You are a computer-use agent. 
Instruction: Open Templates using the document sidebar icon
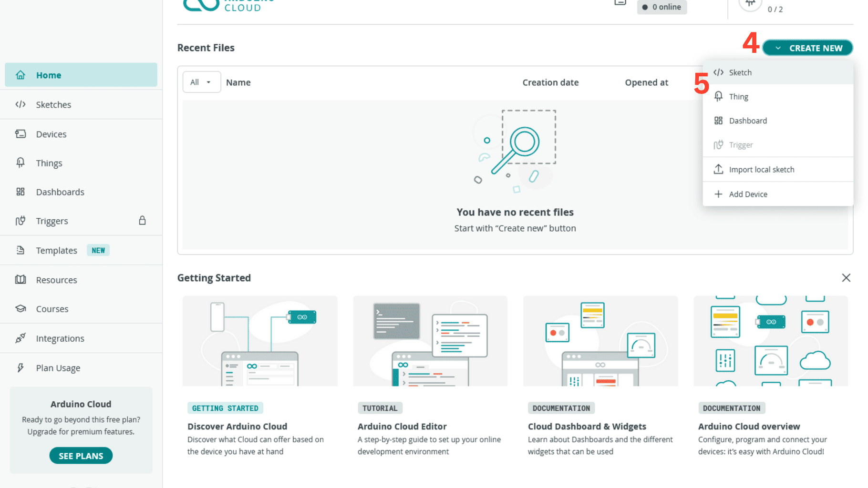(x=21, y=250)
